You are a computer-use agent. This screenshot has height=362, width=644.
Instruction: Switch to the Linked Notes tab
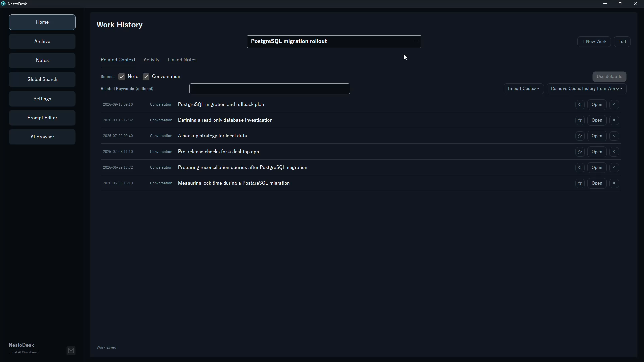tap(182, 60)
